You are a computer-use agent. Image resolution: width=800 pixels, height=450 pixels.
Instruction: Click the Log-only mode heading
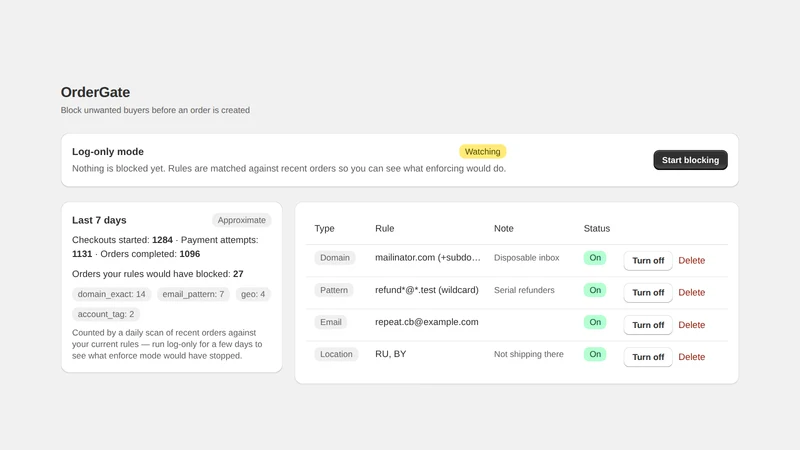coord(108,152)
